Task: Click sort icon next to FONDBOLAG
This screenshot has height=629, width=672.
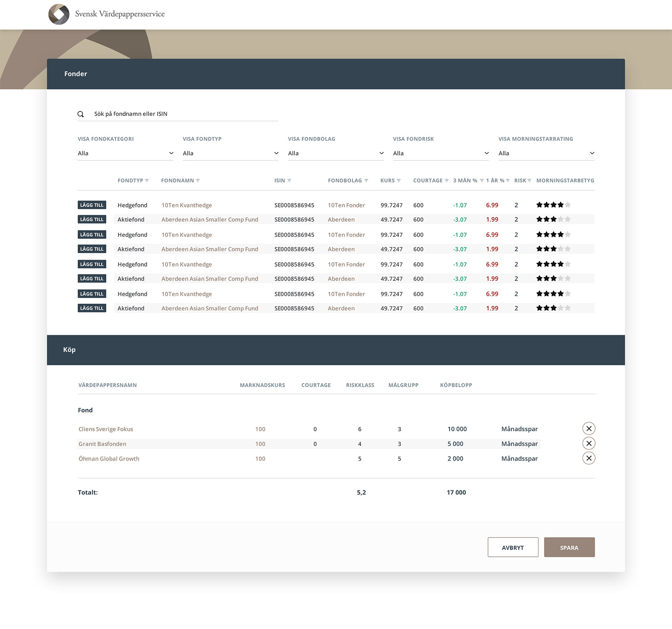Action: pyautogui.click(x=366, y=181)
